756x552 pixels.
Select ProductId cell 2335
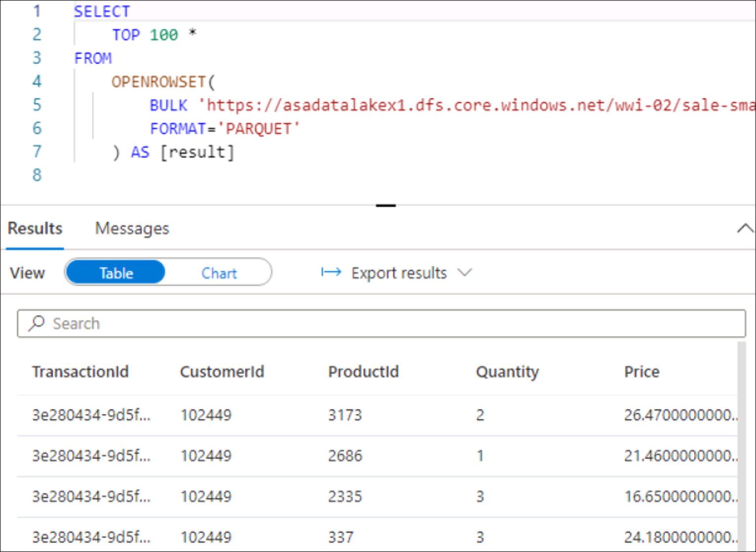click(345, 497)
